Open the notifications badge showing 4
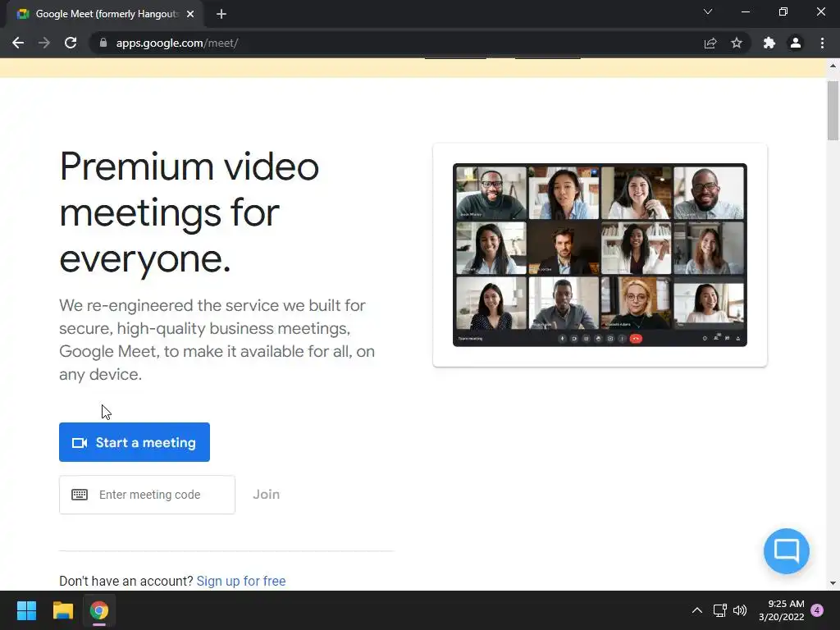Screen dimensions: 840x630 (x=817, y=610)
